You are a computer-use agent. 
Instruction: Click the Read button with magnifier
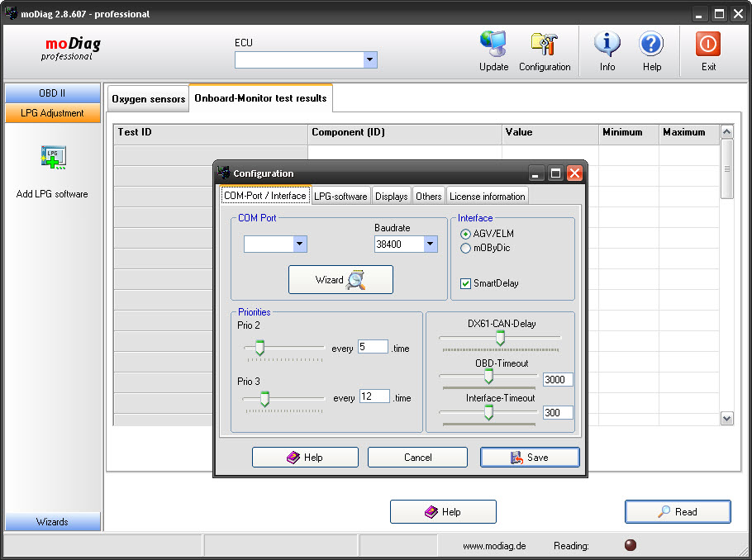pos(678,512)
